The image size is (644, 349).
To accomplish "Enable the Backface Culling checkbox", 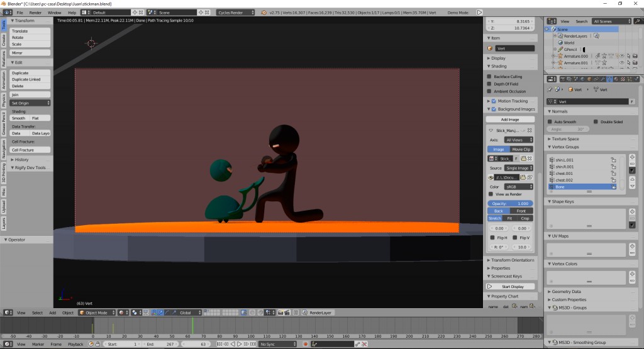I will [x=490, y=77].
